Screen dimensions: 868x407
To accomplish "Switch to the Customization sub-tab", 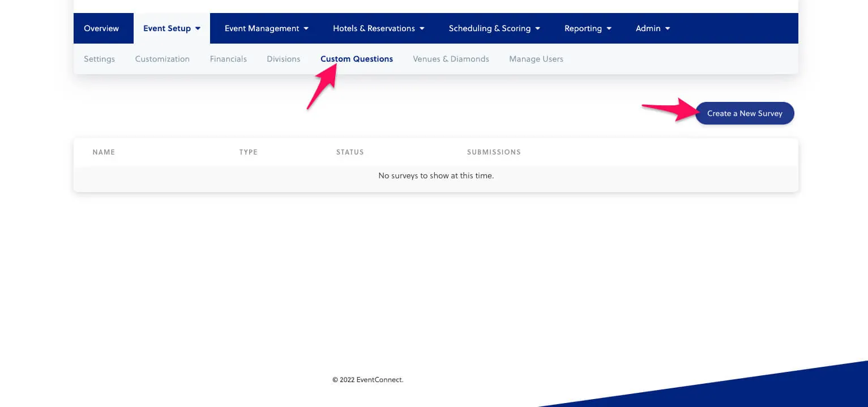I will point(163,59).
